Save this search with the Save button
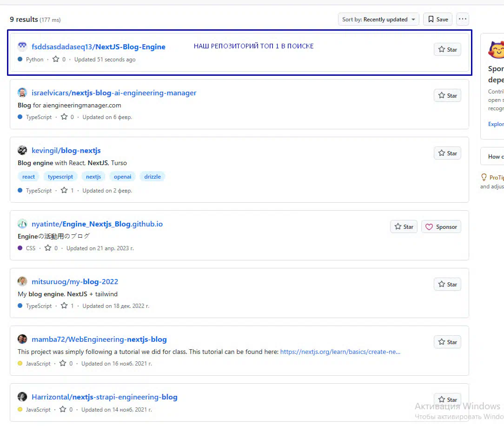Viewport: 504px width, 426px height. [x=438, y=19]
